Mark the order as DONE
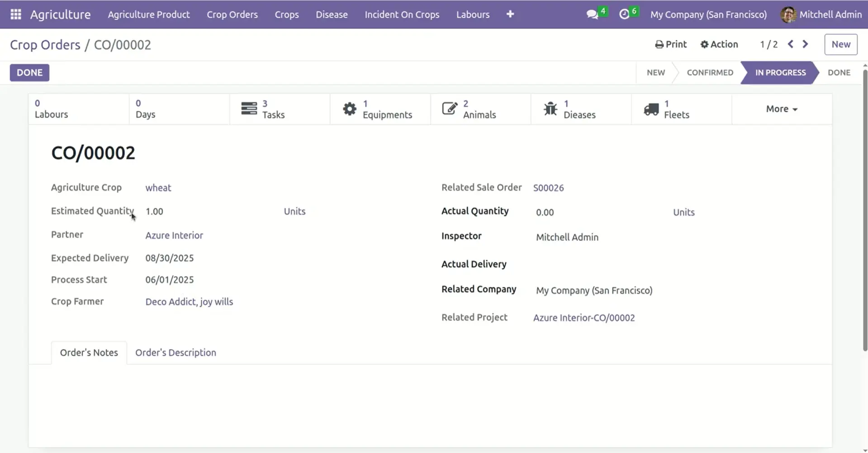 click(x=29, y=72)
